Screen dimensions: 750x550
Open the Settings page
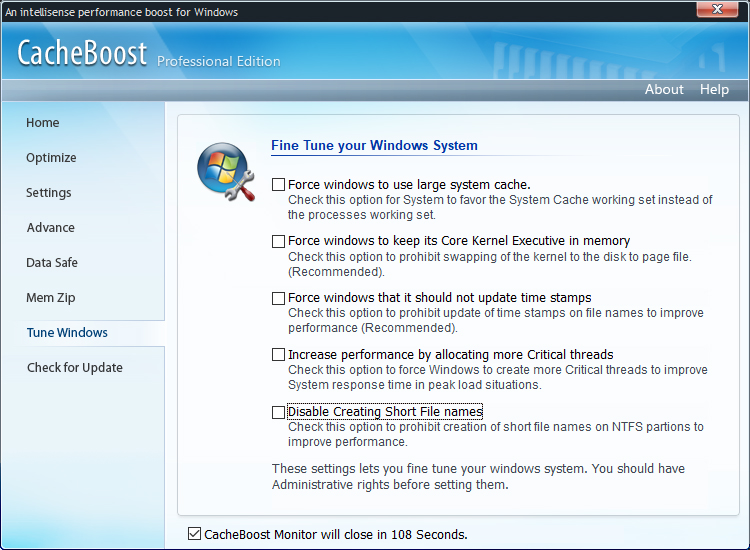[x=49, y=193]
